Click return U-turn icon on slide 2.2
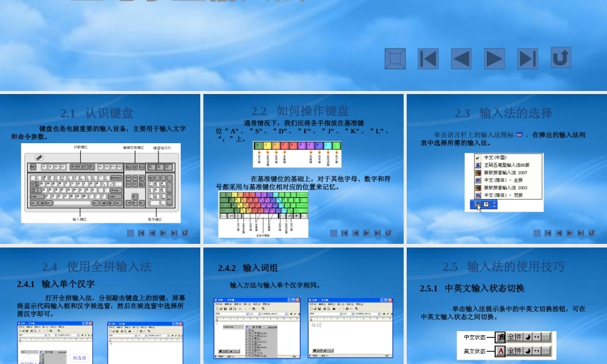The width and height of the screenshot is (607, 364). 388,233
